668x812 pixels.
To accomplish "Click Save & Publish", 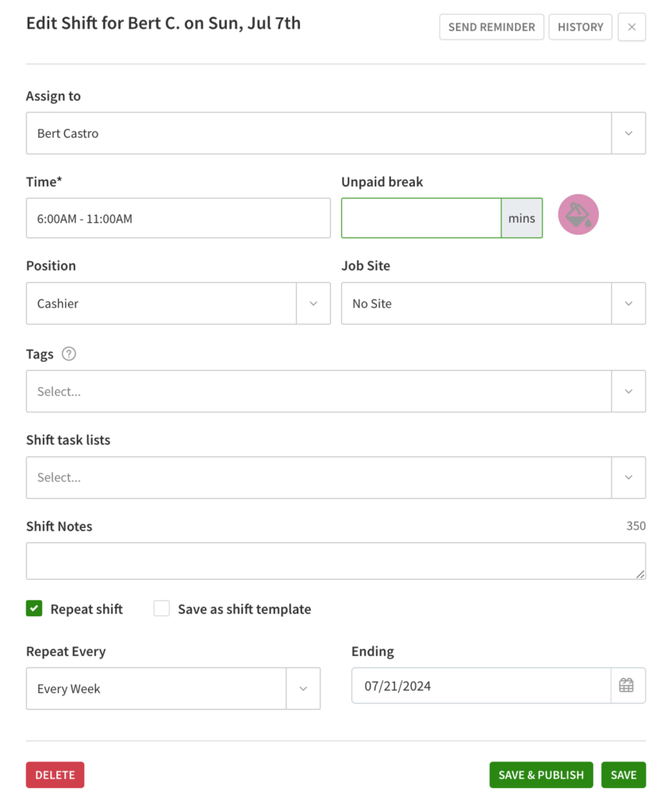I will pos(541,775).
